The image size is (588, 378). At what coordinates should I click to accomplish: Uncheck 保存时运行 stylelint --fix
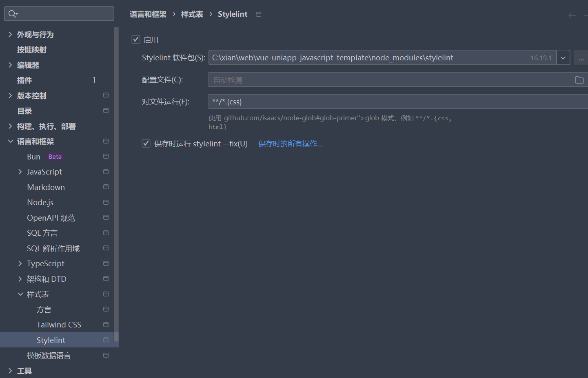coord(146,144)
